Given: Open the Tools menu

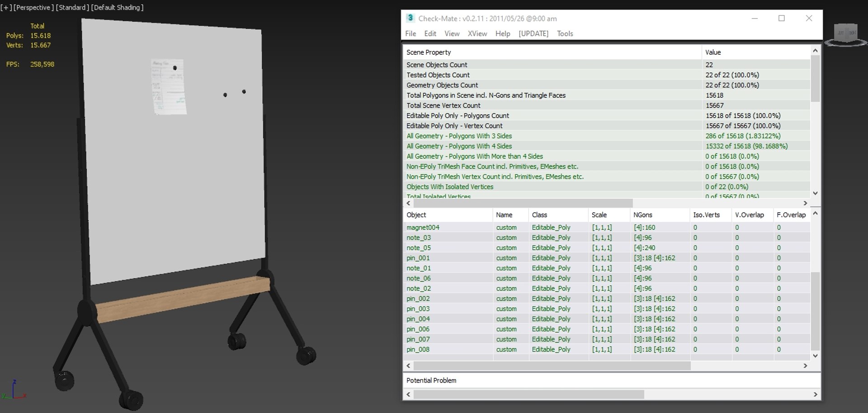Looking at the screenshot, I should pos(565,33).
